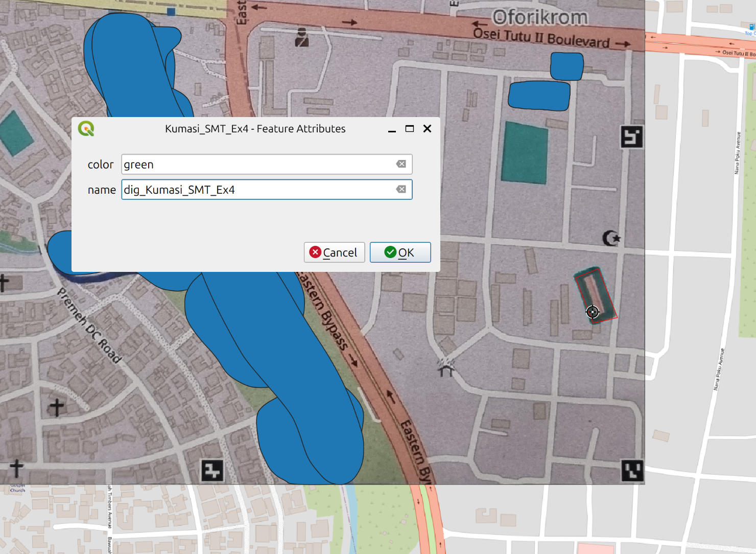Click the fiducial marker at bottom-right map corner
This screenshot has width=756, height=554.
pos(632,470)
